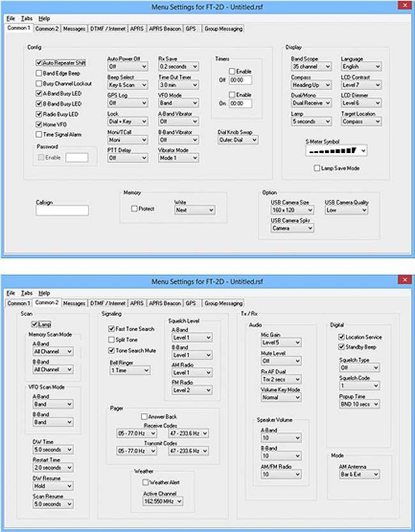Viewport: 415px width, 532px height.
Task: Open the Mic Gain dropdown
Action: pos(281,343)
